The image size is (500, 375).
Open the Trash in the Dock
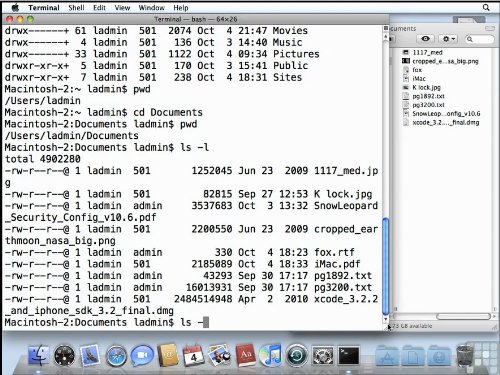[x=465, y=355]
